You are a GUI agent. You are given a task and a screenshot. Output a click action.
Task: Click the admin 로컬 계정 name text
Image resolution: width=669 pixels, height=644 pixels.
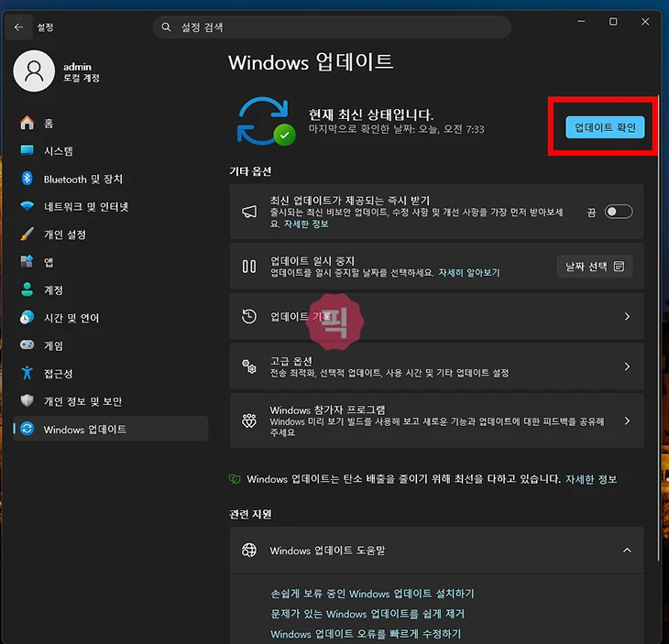pyautogui.click(x=81, y=71)
